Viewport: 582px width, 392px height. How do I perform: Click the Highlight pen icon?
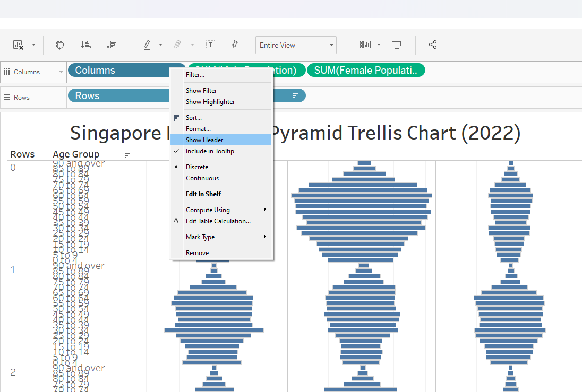147,45
